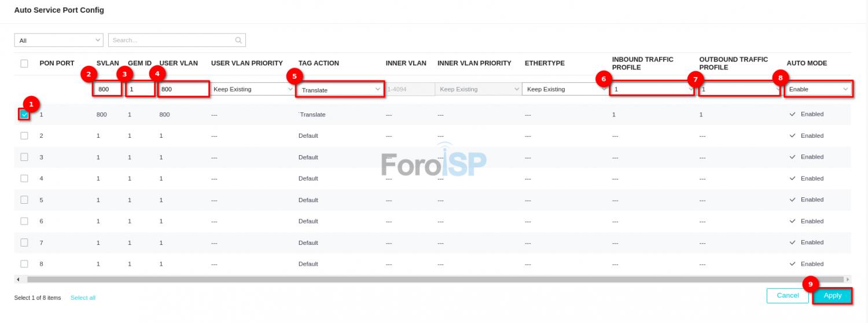Select the PON port 8 checkbox
The height and width of the screenshot is (323, 868).
click(x=24, y=264)
